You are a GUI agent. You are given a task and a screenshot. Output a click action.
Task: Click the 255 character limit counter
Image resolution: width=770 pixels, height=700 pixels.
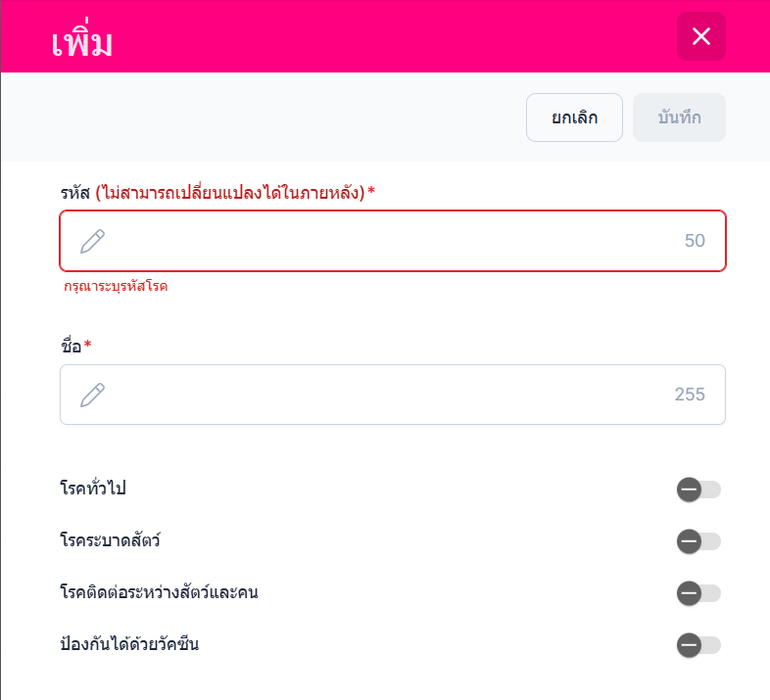(x=690, y=395)
